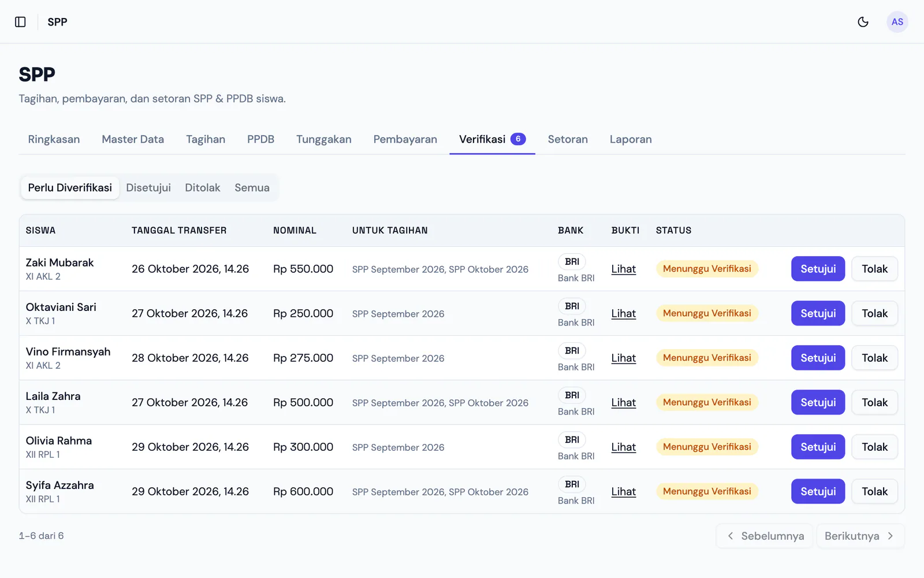Image resolution: width=924 pixels, height=578 pixels.
Task: Reject Zaki Mubarak's payment with Tolak
Action: (x=874, y=269)
